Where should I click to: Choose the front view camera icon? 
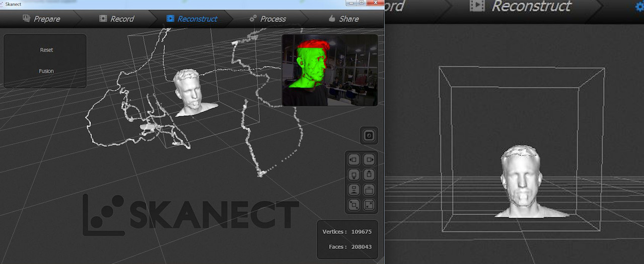coord(354,190)
